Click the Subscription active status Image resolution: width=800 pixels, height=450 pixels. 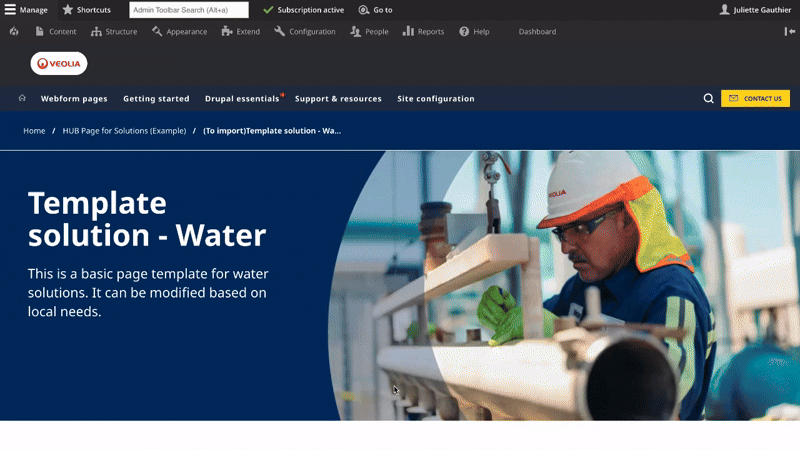coord(304,10)
